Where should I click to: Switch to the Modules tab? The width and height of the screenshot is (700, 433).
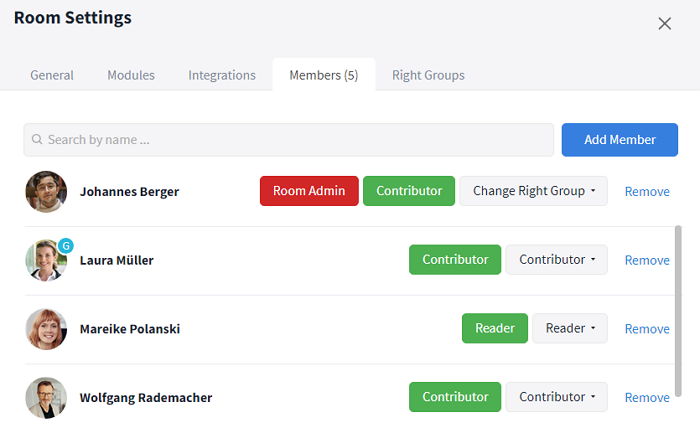click(131, 75)
